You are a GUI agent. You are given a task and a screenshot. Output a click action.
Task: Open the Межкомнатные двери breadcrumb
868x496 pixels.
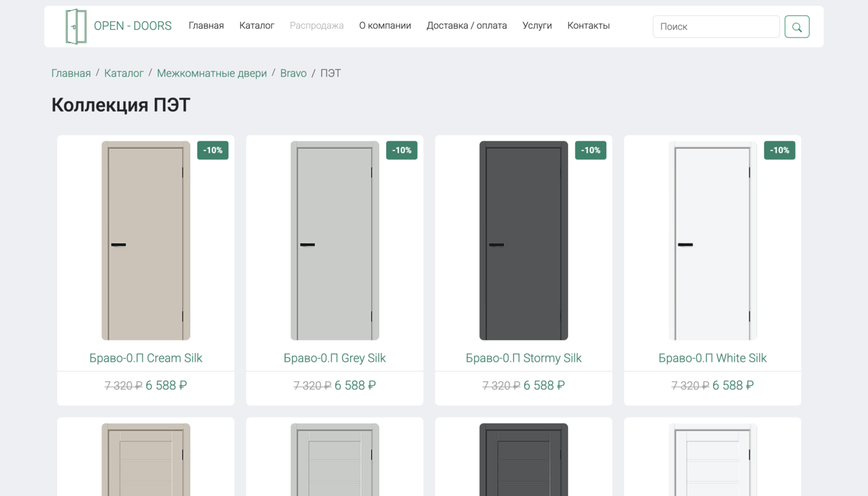tap(212, 73)
